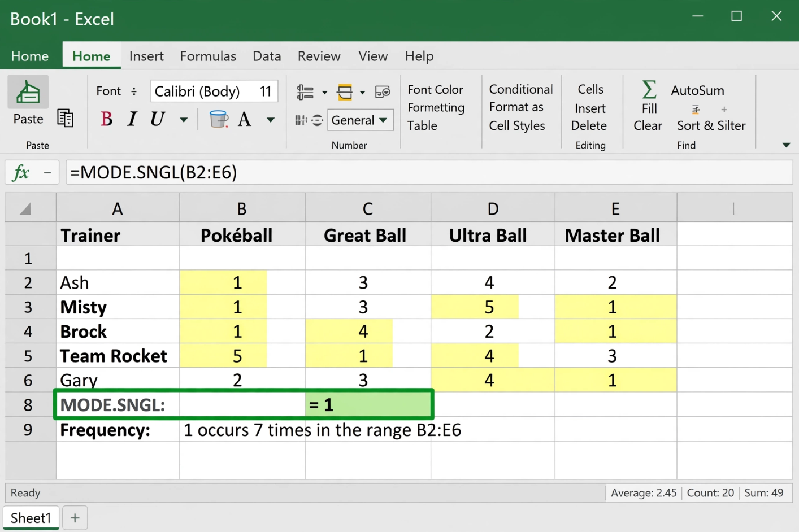Open the underline style dropdown arrow
The width and height of the screenshot is (799, 532).
point(184,120)
